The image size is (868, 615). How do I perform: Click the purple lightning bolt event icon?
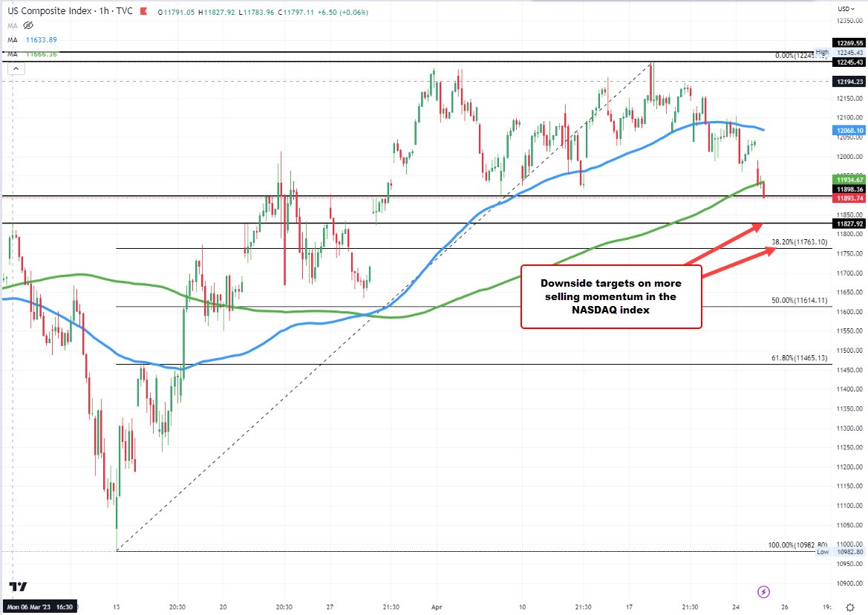(x=763, y=592)
